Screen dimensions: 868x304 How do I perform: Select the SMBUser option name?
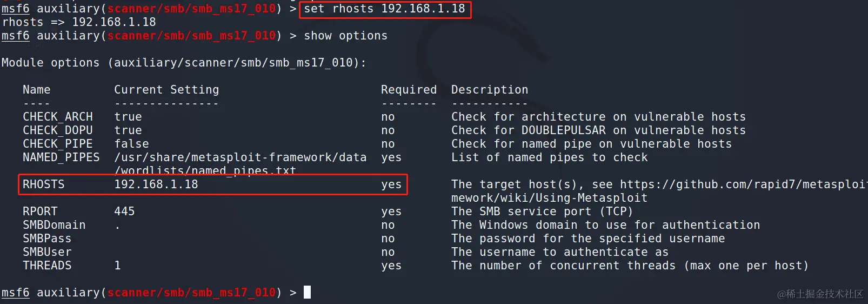click(x=47, y=252)
